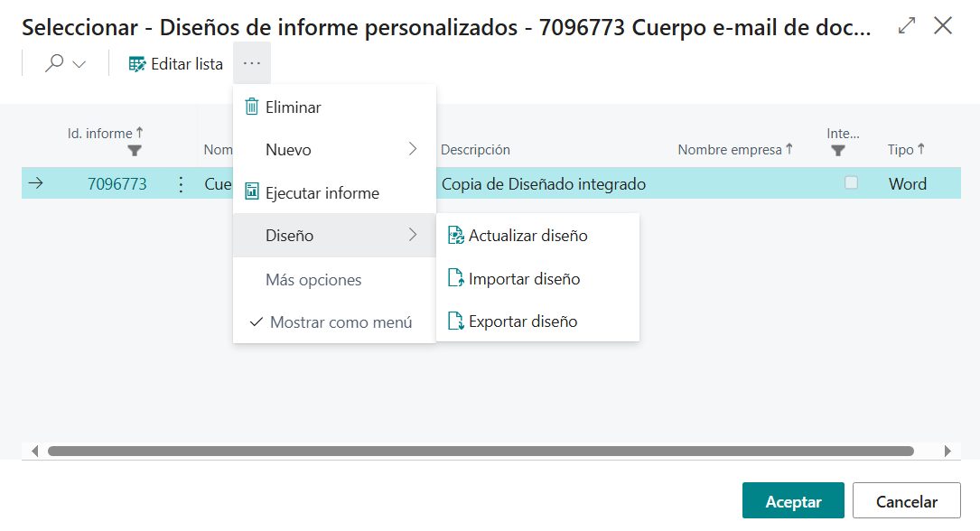Click the Exportar diseño icon
Image resolution: width=980 pixels, height=531 pixels.
coord(455,321)
